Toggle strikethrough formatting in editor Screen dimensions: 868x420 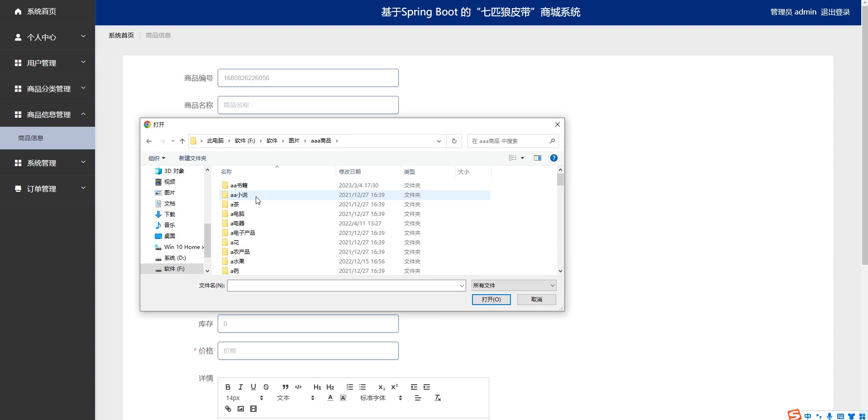point(266,387)
